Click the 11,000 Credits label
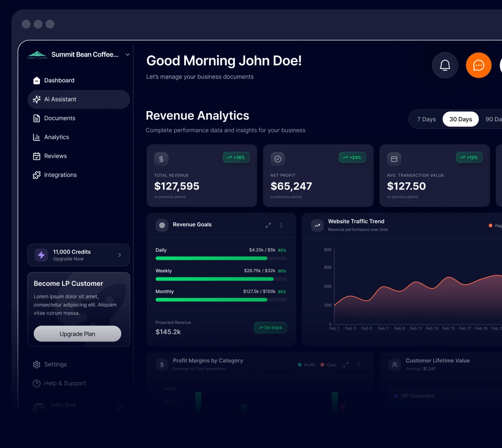 [72, 252]
